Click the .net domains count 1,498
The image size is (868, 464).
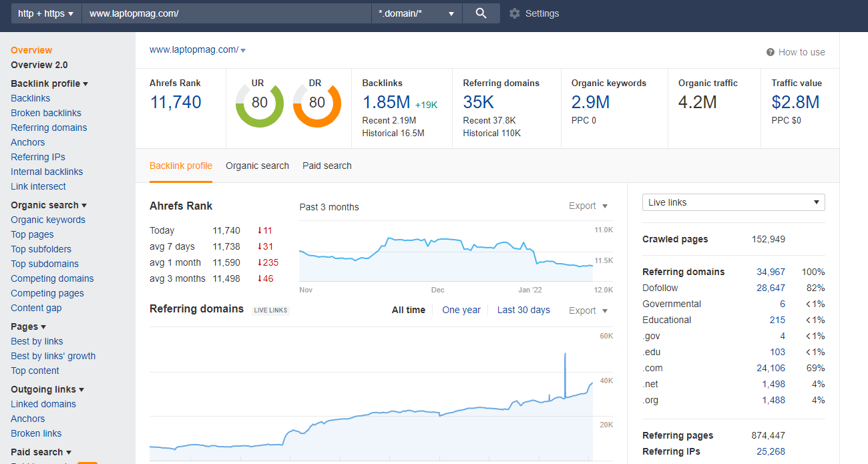774,384
